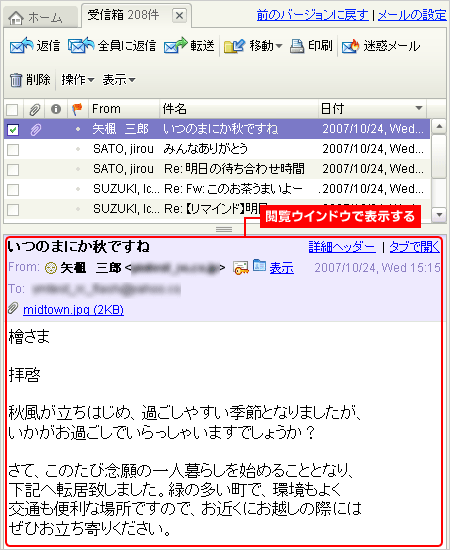
Task: Sort by attachment paperclip column header
Action: (x=34, y=109)
